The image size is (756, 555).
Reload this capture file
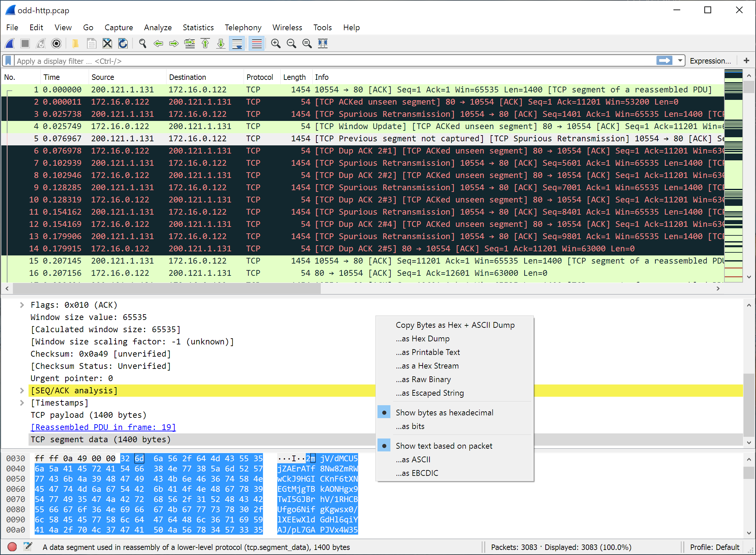point(123,43)
